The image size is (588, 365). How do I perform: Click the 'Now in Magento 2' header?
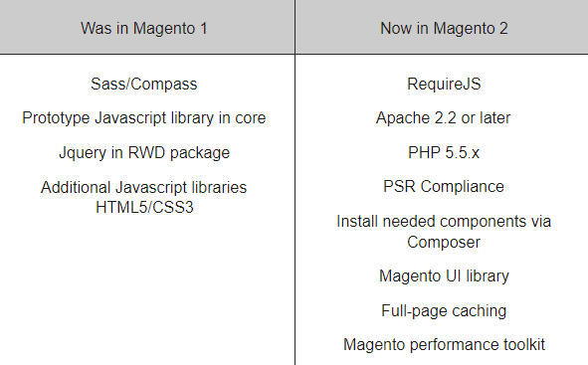(444, 29)
